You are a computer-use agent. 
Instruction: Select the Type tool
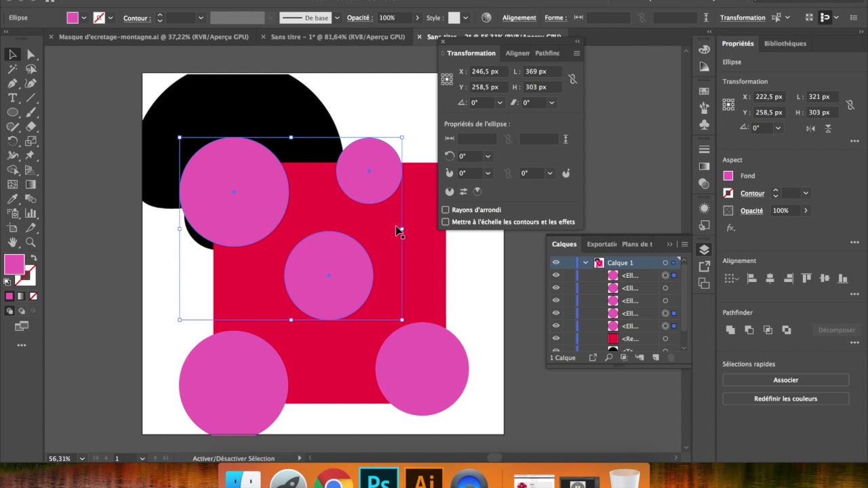tap(12, 98)
